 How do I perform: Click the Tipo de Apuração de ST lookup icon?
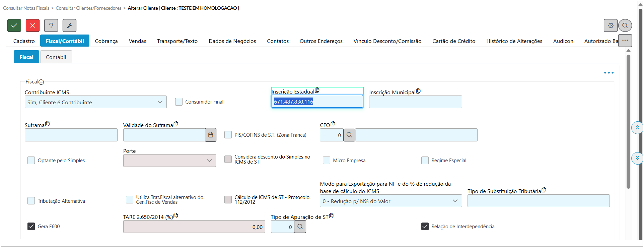click(300, 227)
